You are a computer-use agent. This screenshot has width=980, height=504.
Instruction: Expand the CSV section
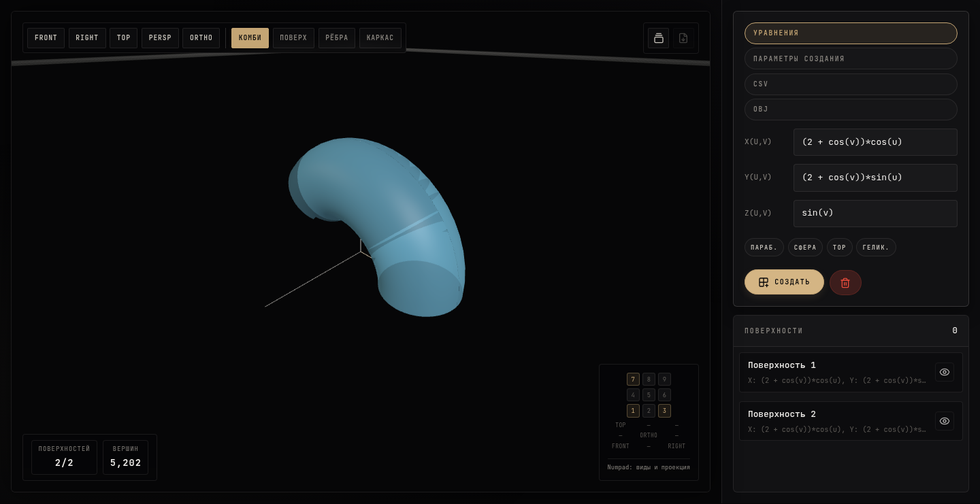(x=851, y=84)
